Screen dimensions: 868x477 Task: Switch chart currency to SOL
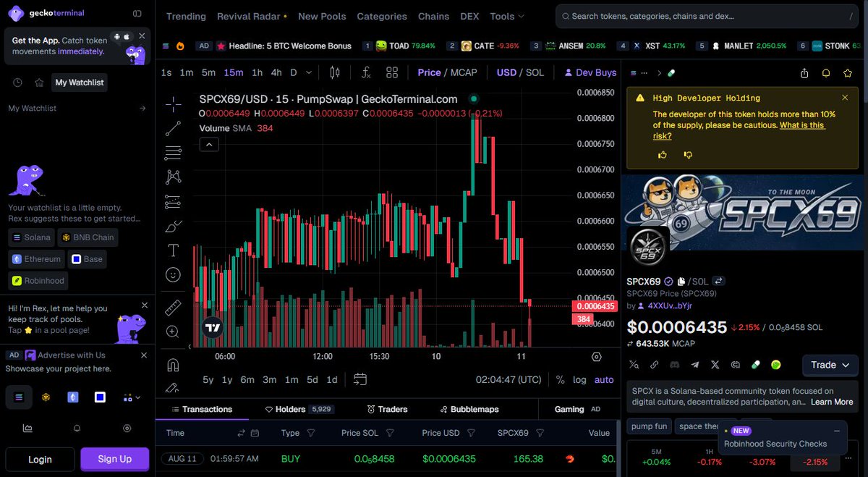[535, 72]
